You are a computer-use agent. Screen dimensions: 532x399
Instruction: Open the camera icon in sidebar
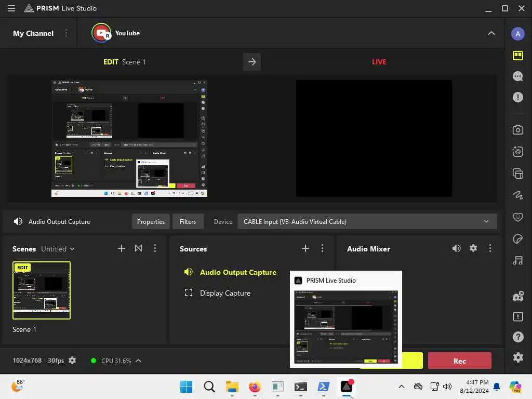[x=517, y=130]
